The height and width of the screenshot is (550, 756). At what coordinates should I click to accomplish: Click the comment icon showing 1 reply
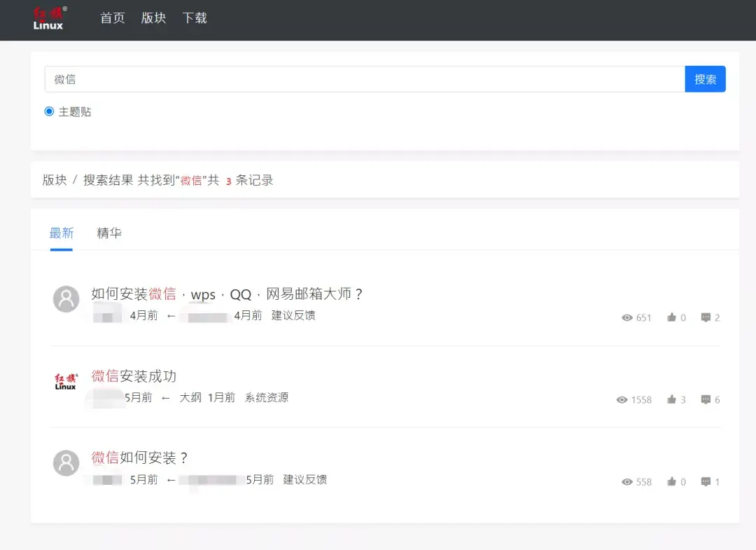tap(706, 481)
